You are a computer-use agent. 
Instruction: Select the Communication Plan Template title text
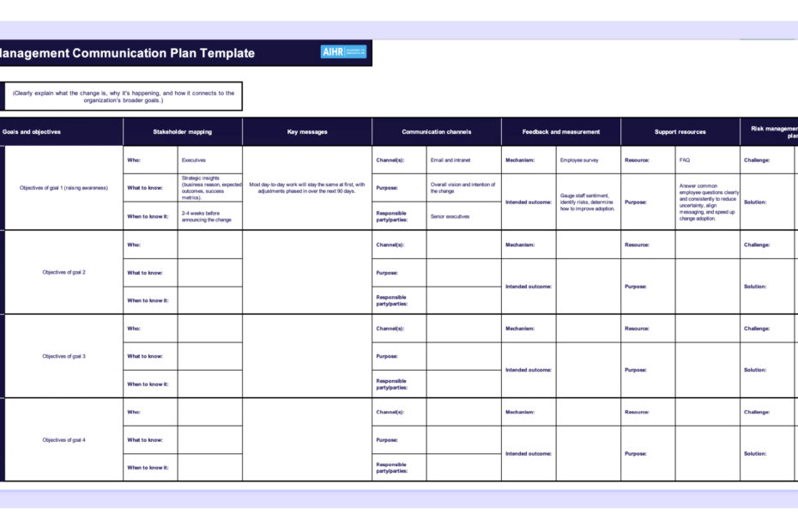pos(127,53)
